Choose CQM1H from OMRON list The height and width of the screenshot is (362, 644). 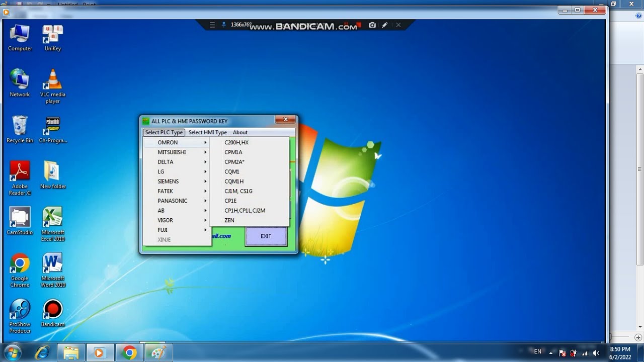pos(250,181)
